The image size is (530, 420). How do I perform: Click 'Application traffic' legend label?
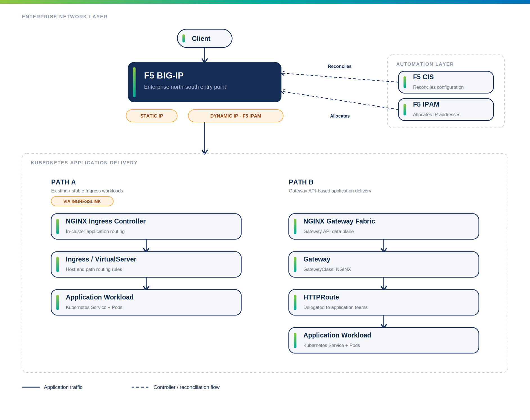63,387
